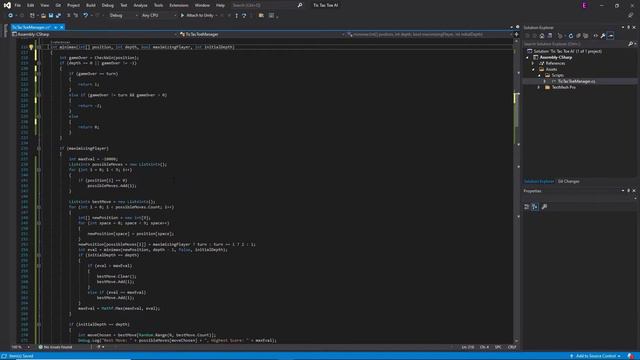Open the TicTacToeManager class navigation dropdown
Screen dimensions: 640x360
(x=262, y=34)
